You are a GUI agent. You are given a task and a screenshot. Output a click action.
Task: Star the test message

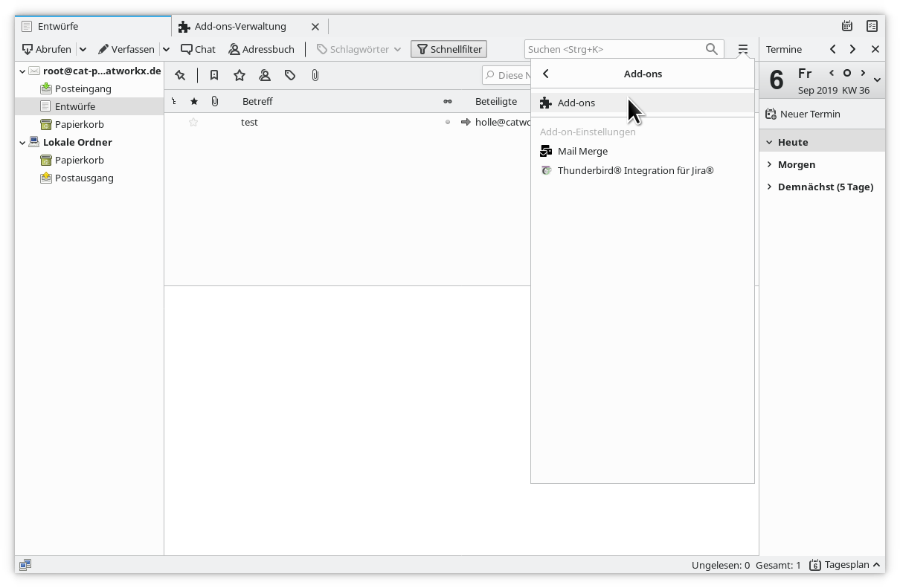(x=193, y=122)
